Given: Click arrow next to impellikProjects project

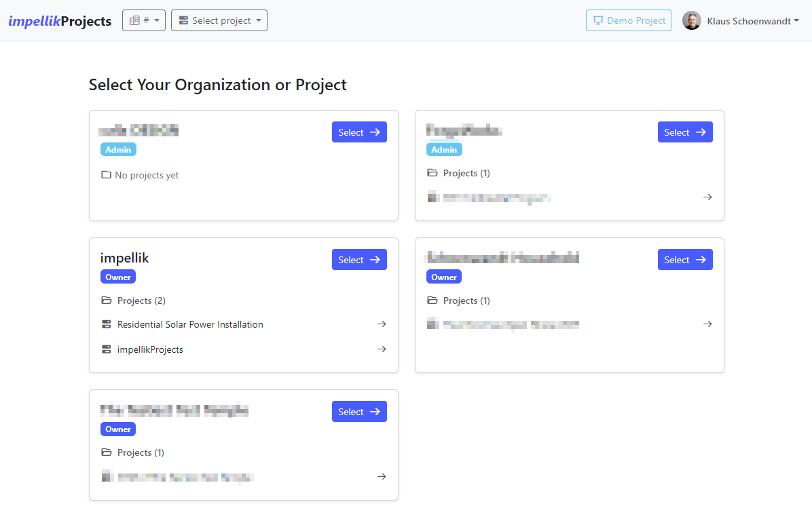Looking at the screenshot, I should [382, 349].
